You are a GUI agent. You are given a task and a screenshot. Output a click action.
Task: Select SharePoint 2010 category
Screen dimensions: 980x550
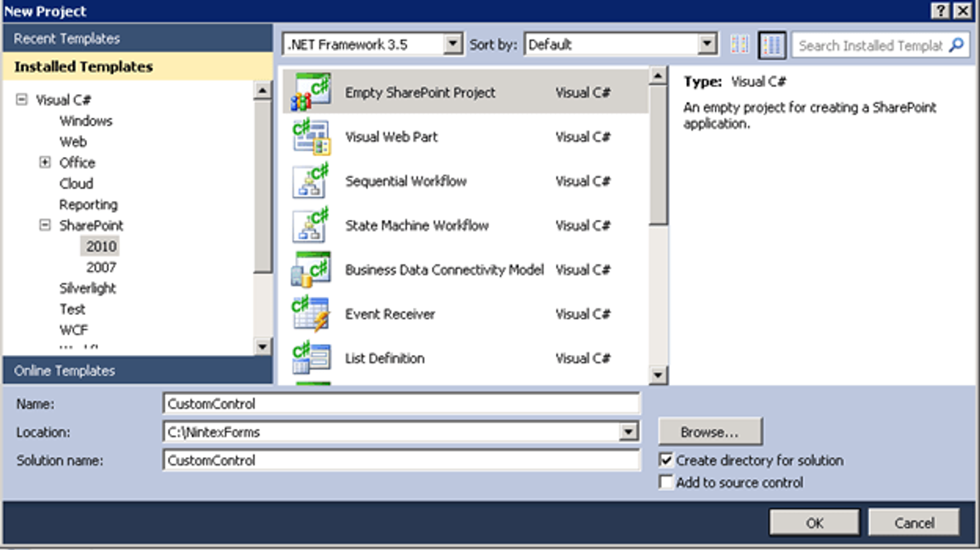coord(101,246)
